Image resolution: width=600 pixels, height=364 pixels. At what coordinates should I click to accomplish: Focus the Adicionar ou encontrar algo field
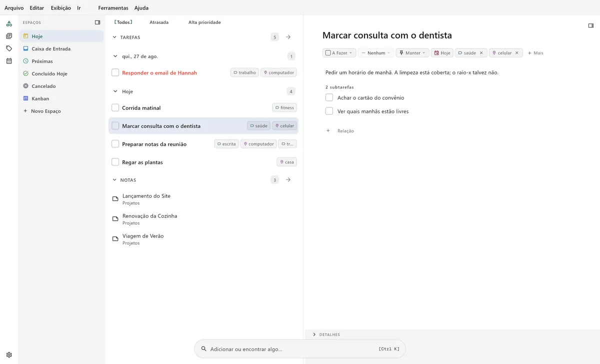[x=300, y=349]
